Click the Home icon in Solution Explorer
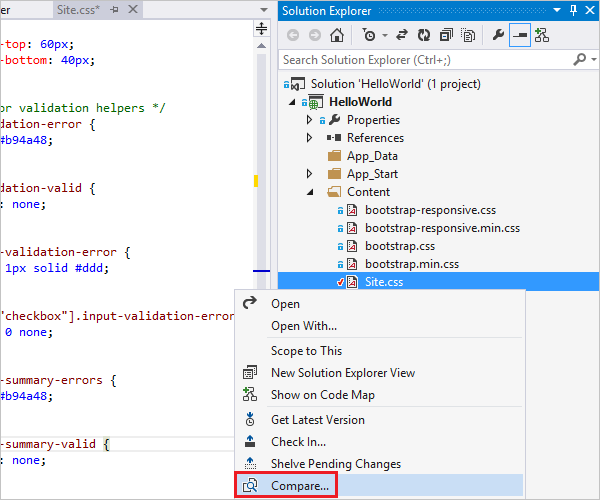Viewport: 600px width, 500px height. coord(337,36)
